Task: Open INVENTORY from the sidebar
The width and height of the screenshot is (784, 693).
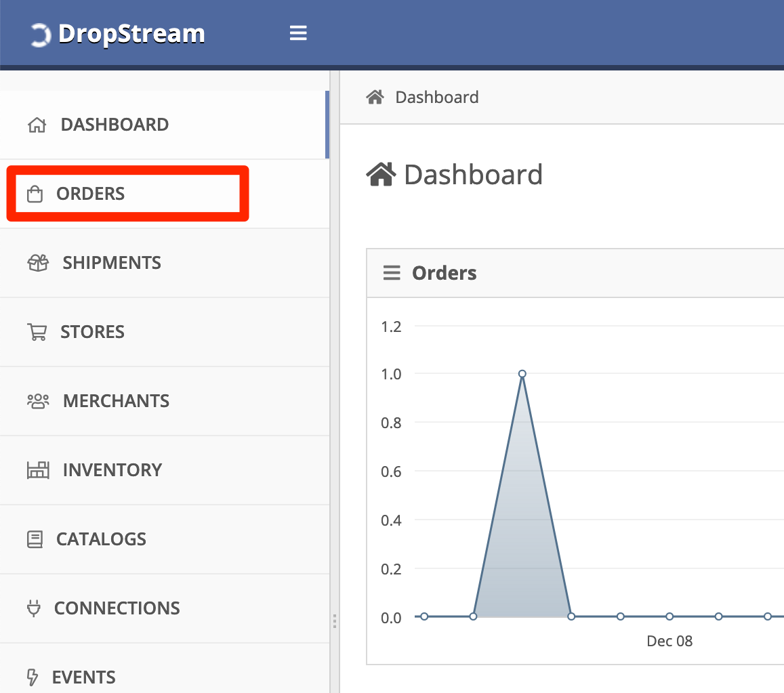Action: pos(165,470)
